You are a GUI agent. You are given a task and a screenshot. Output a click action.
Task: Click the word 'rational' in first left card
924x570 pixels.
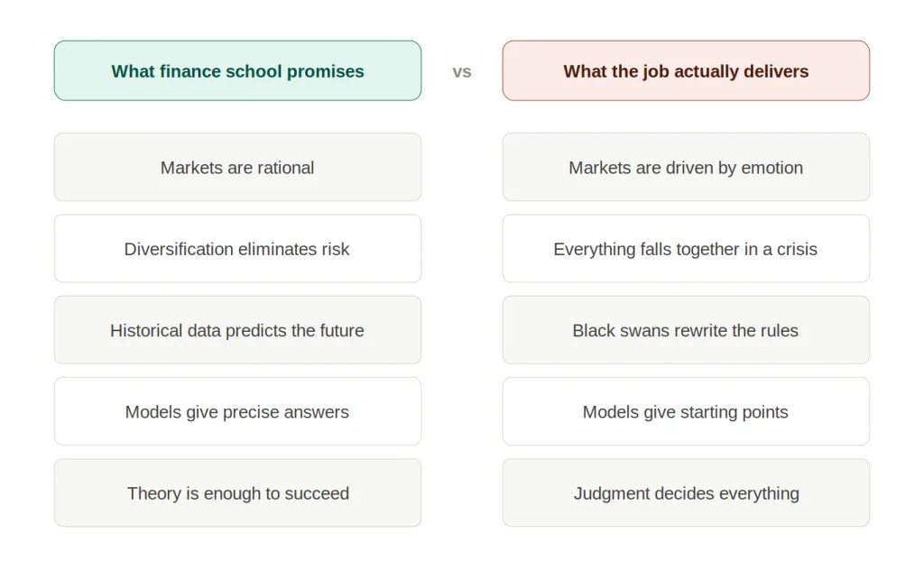point(286,168)
